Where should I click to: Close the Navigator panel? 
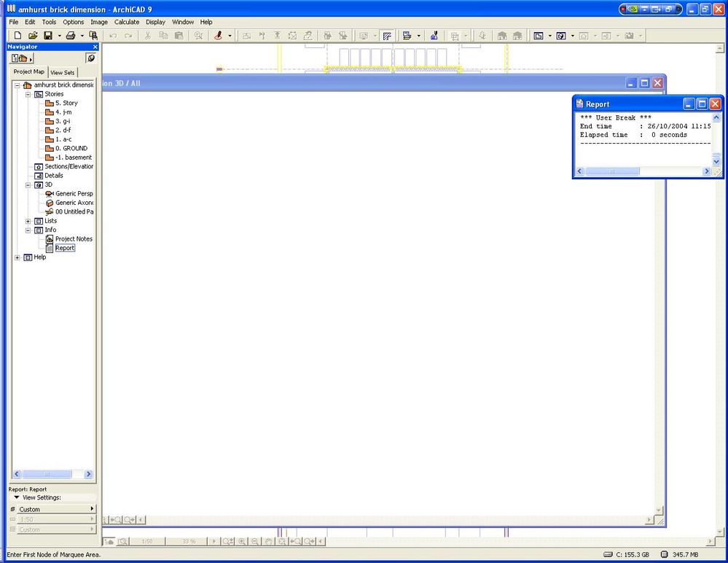click(x=95, y=47)
